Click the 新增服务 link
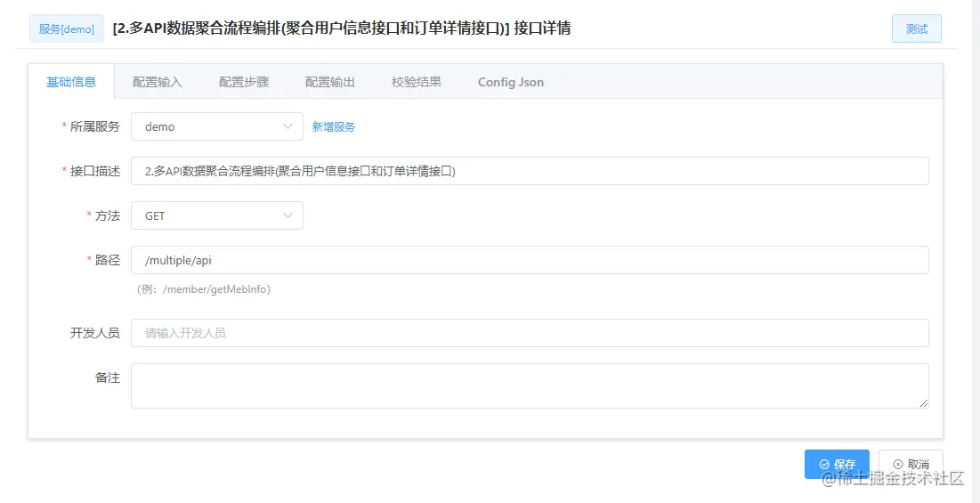 point(334,126)
